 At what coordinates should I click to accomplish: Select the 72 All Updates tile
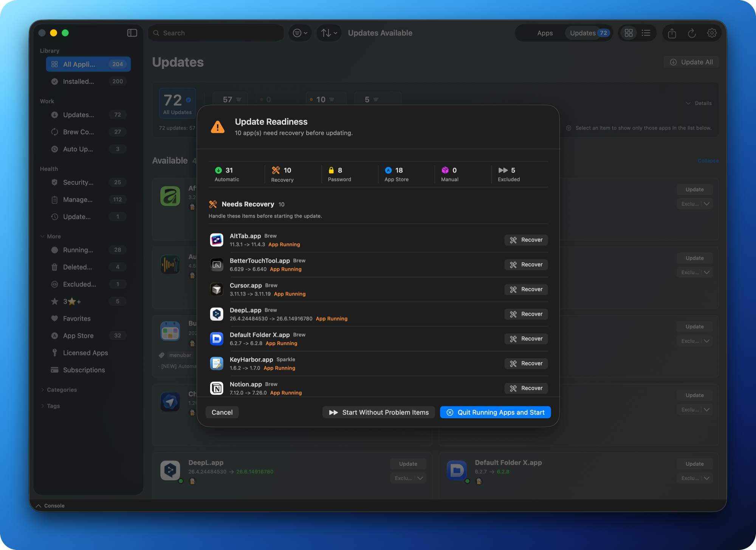point(177,103)
